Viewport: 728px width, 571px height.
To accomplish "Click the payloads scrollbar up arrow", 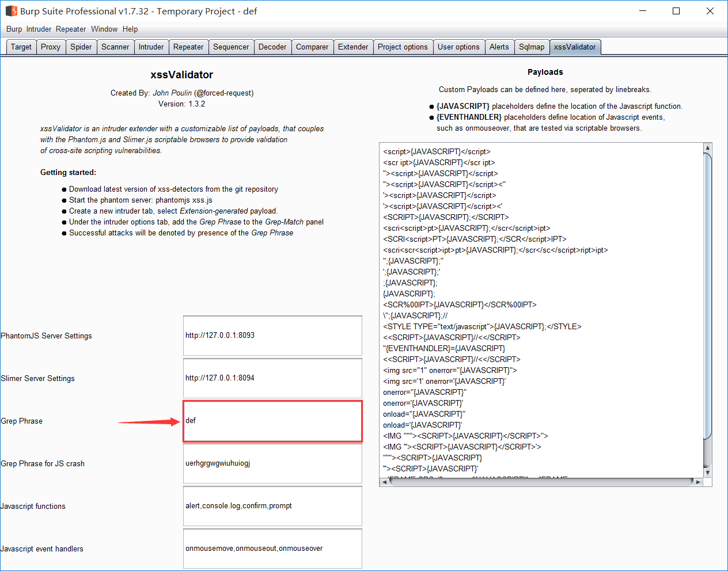I will pyautogui.click(x=708, y=148).
